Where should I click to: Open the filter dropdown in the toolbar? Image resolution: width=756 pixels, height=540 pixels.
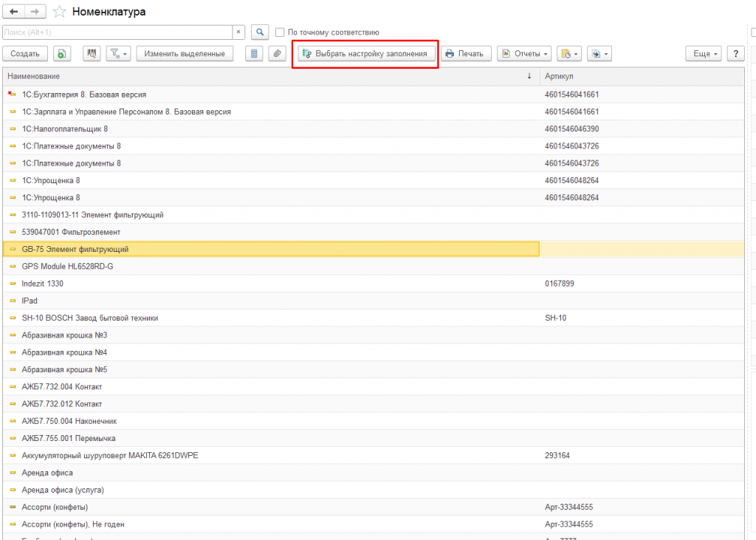[118, 54]
